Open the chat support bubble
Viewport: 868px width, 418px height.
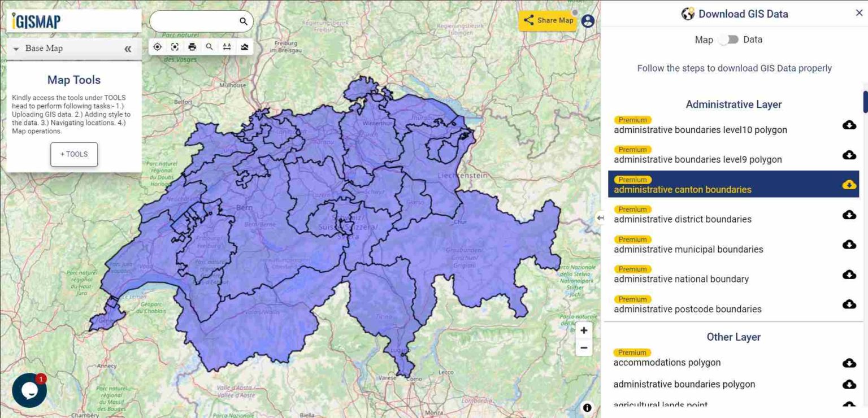29,390
